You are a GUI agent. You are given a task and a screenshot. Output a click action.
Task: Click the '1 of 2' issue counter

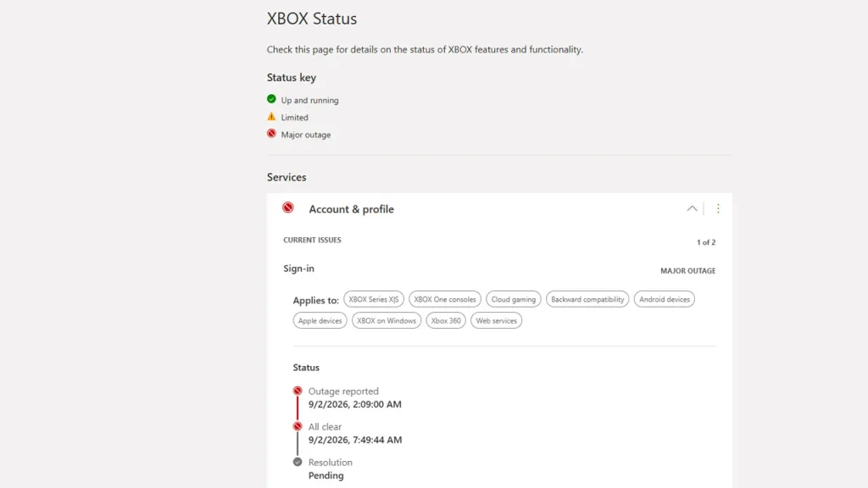[x=706, y=242]
